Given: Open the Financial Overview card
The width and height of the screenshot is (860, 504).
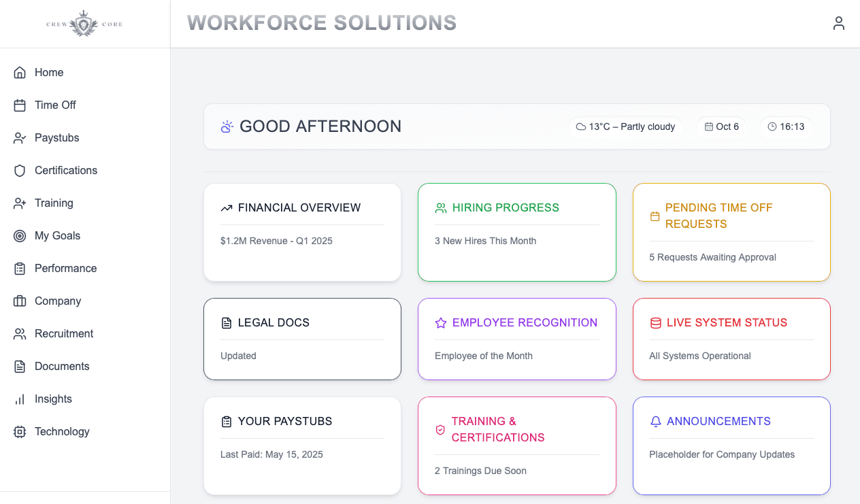Looking at the screenshot, I should 302,231.
